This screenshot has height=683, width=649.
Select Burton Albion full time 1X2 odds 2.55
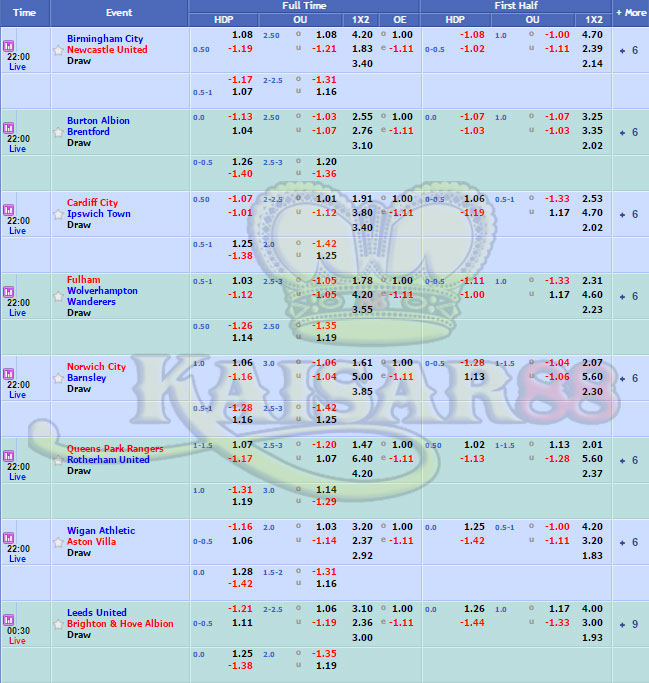pos(362,117)
